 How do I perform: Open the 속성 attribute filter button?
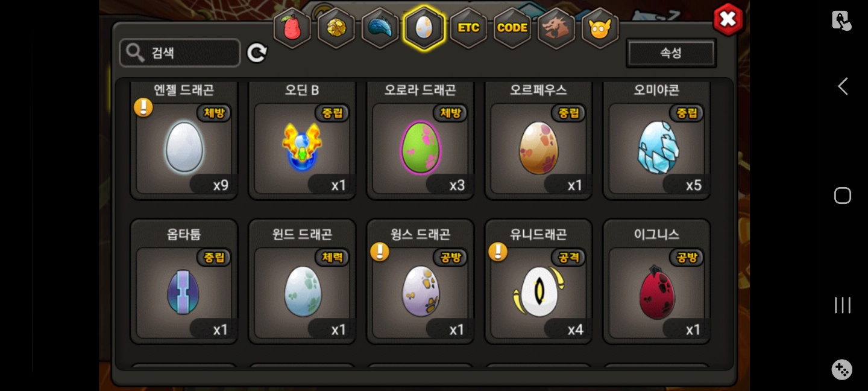pyautogui.click(x=671, y=53)
